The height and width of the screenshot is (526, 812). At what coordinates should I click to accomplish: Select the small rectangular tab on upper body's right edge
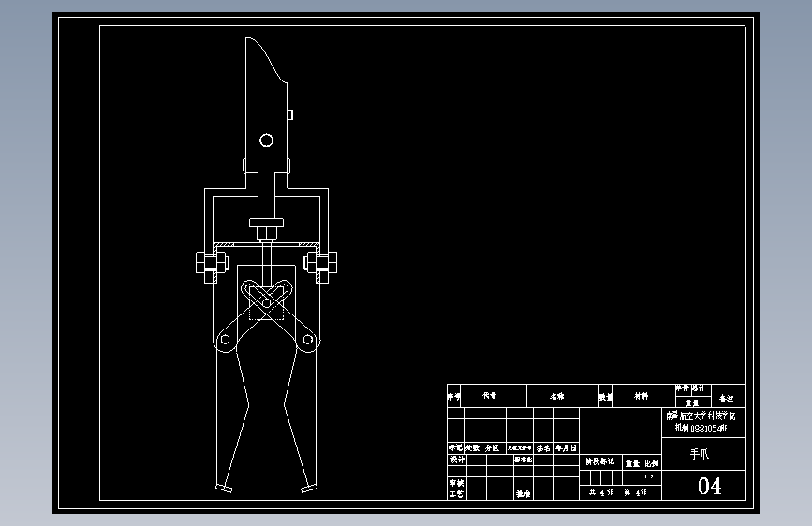click(x=290, y=115)
